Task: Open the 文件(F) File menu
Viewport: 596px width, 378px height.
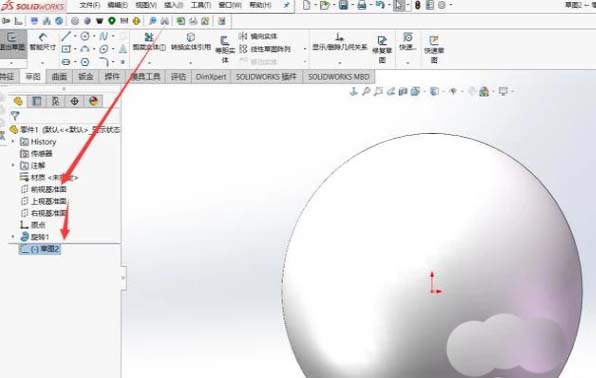Action: [x=90, y=5]
